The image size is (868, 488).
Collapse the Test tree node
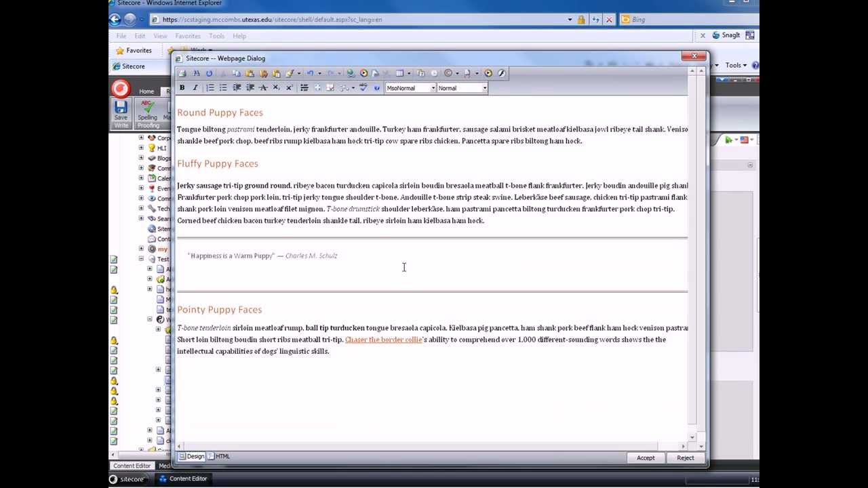click(x=141, y=259)
